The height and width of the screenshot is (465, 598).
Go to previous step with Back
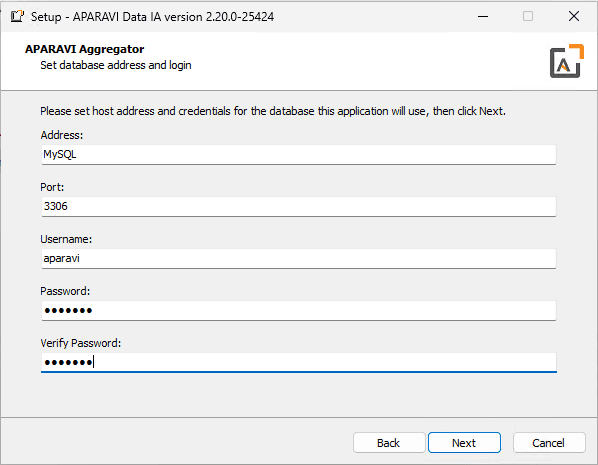coord(389,443)
